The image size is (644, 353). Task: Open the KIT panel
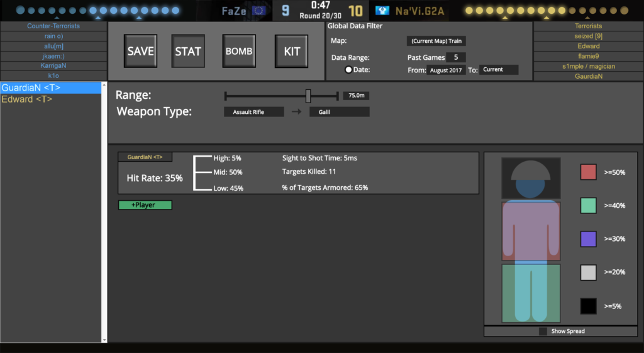(x=292, y=52)
